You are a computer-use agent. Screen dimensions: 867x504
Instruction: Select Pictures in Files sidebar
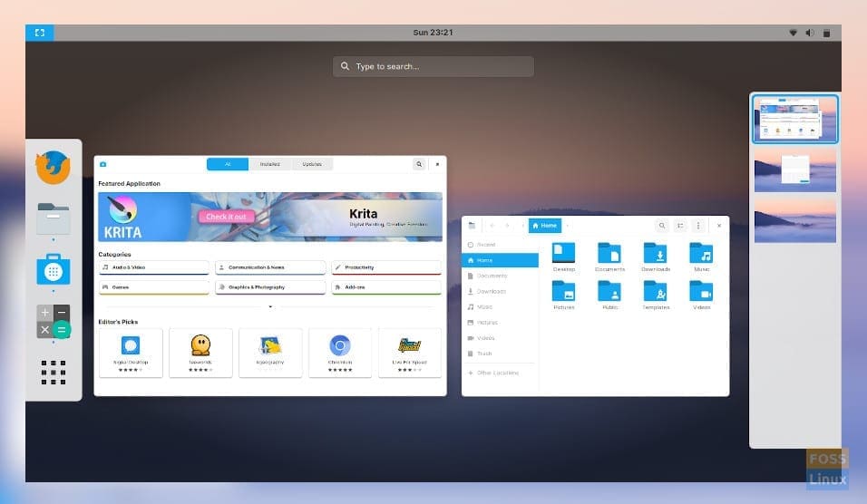(x=500, y=322)
